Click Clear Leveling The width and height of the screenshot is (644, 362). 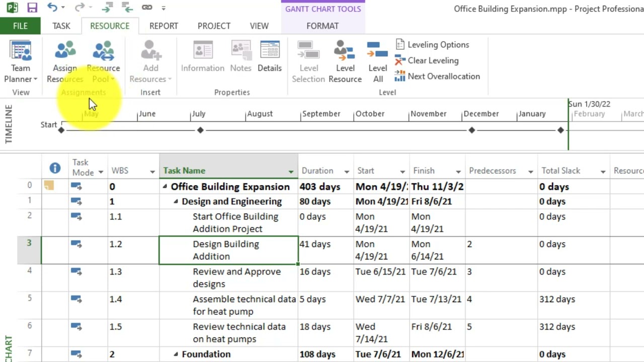[427, 60]
